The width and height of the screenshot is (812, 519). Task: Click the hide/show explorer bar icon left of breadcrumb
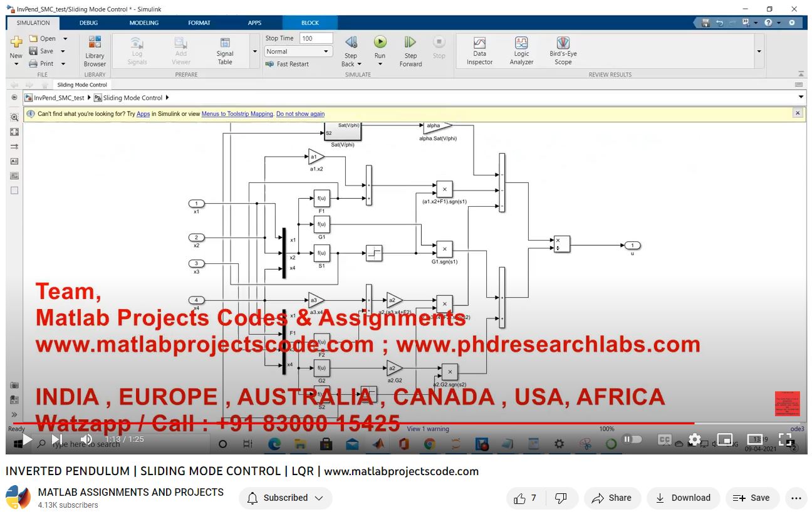[x=14, y=98]
